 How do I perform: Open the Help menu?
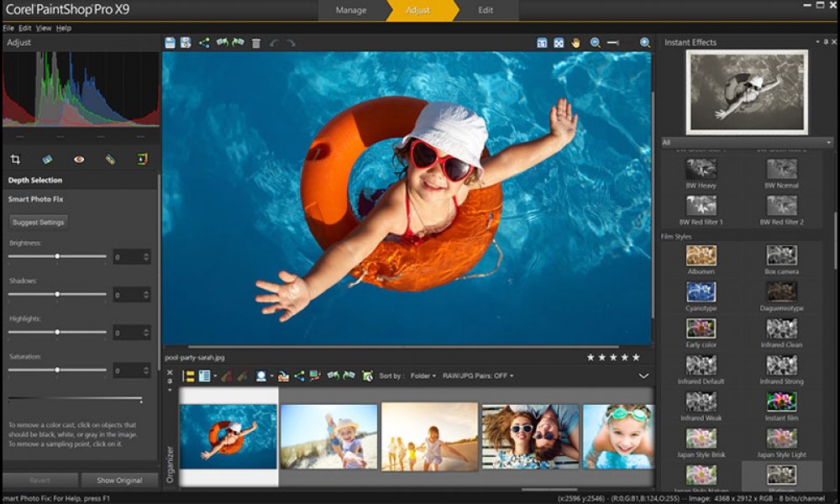(63, 28)
